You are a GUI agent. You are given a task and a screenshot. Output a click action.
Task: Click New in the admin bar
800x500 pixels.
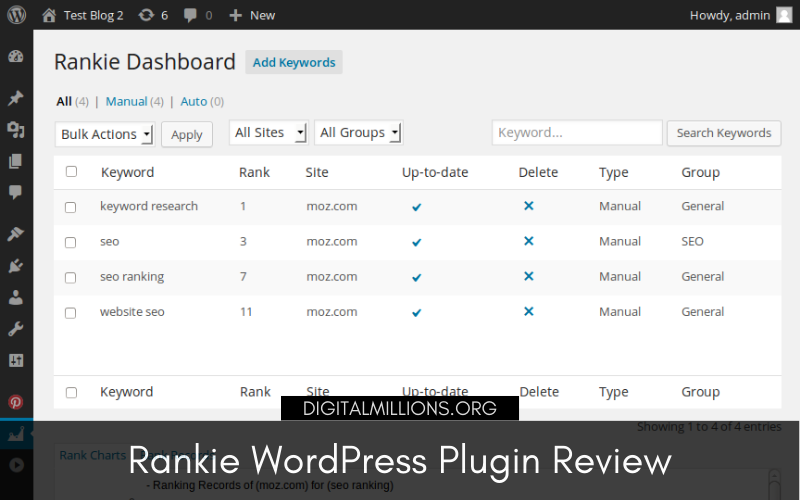pos(262,15)
